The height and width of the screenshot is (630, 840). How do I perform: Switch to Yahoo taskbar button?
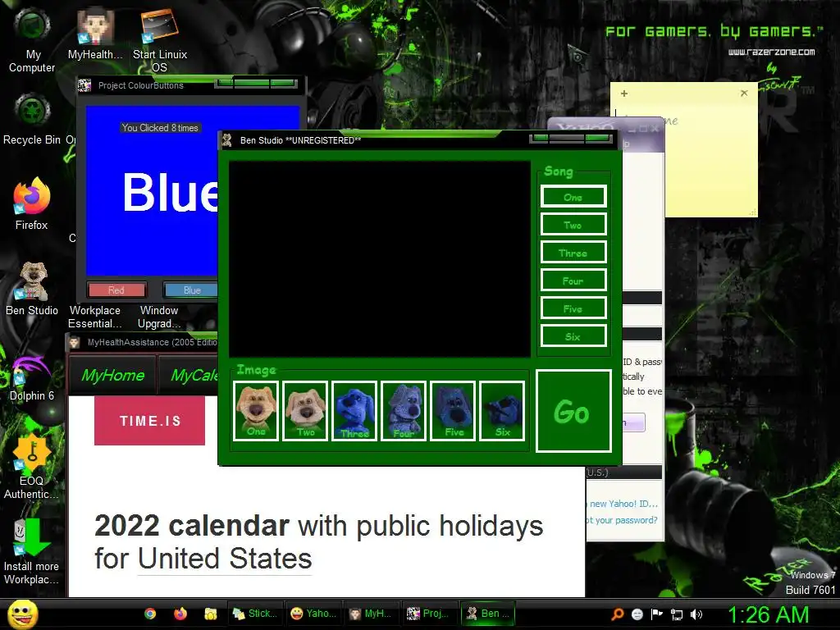click(x=313, y=614)
